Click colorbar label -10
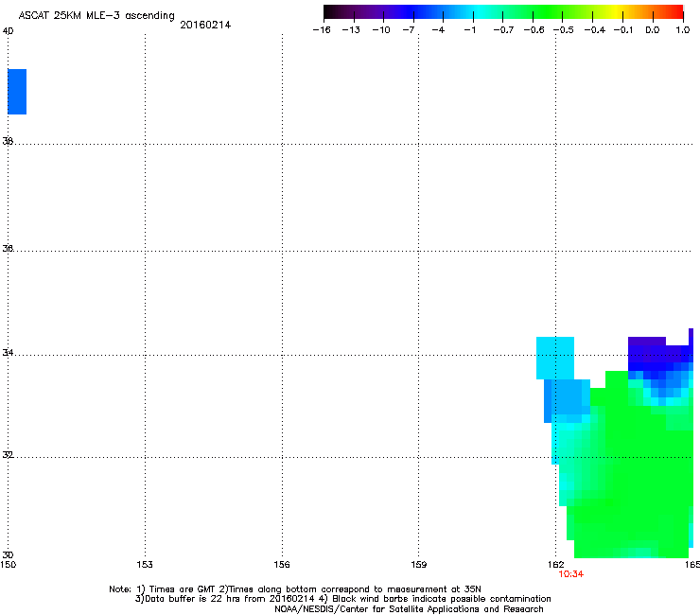This screenshot has width=700, height=615. pos(381,30)
